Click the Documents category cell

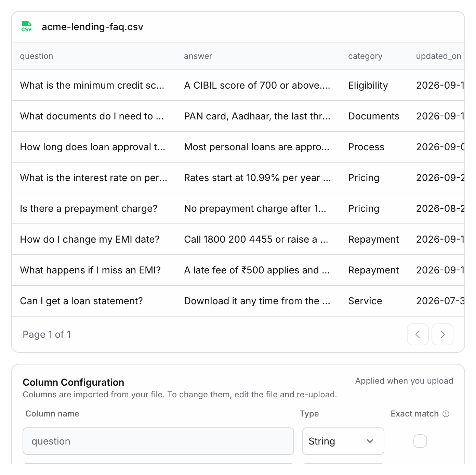point(374,116)
